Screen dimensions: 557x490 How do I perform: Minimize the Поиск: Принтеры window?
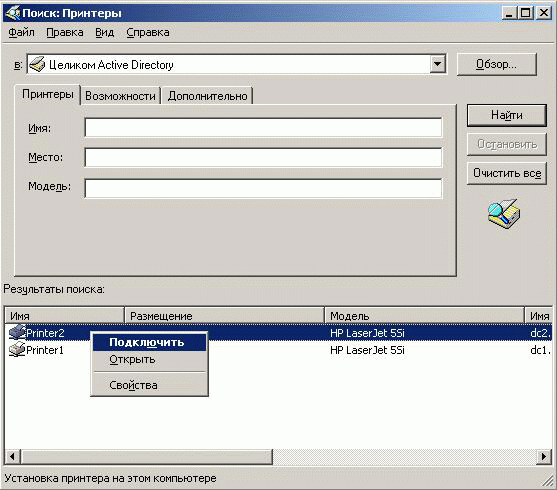tap(510, 13)
